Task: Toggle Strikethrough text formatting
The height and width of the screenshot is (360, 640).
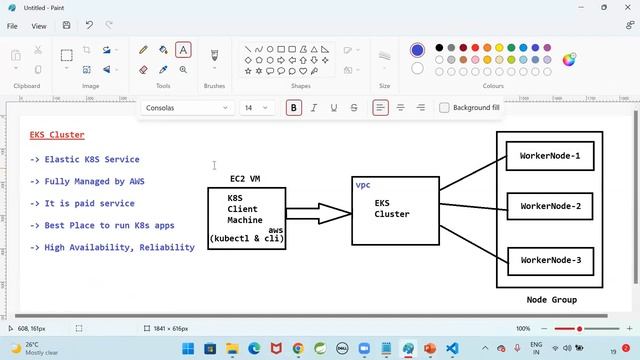Action: pos(354,108)
